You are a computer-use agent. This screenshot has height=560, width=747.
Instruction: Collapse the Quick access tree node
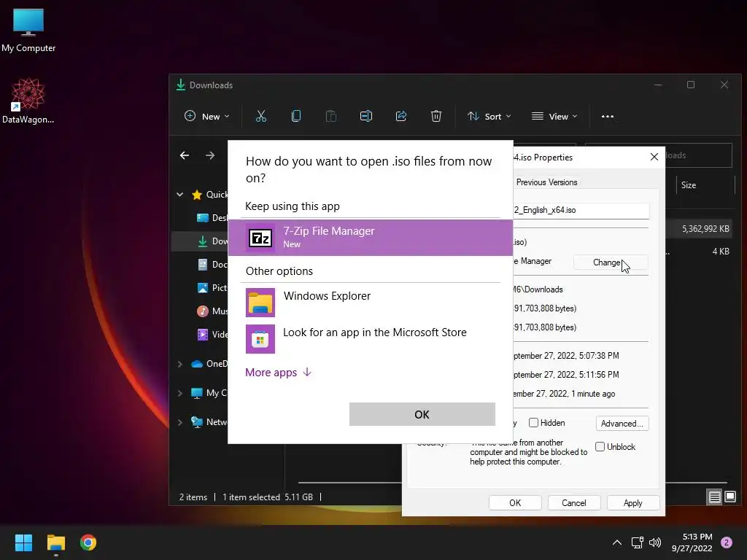180,194
